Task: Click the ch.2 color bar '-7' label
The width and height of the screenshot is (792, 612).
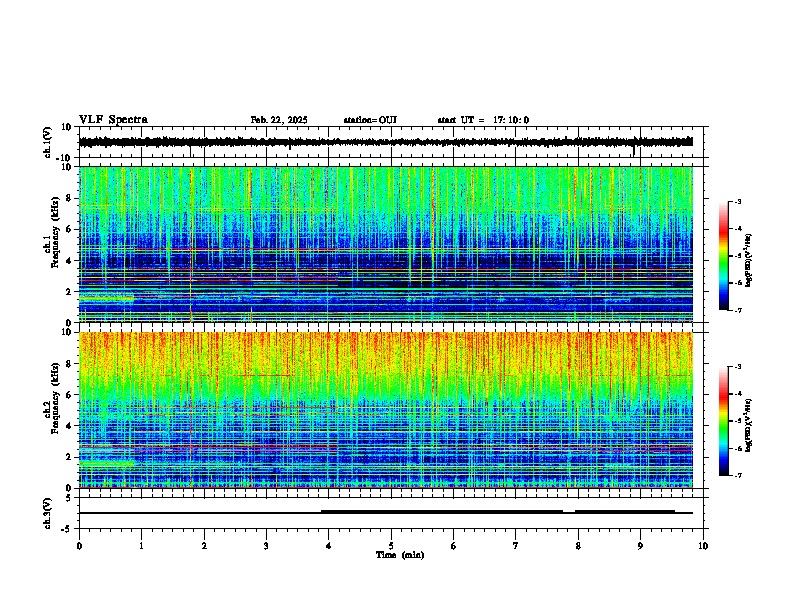Action: click(x=737, y=476)
